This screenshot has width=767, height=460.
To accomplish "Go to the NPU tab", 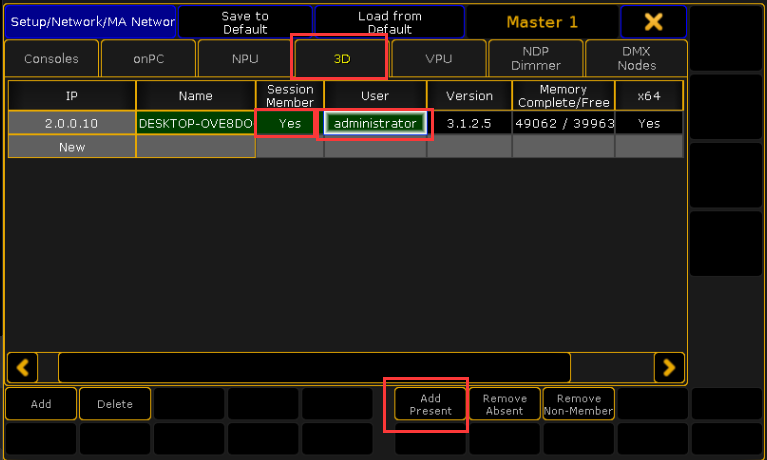I will (x=244, y=59).
